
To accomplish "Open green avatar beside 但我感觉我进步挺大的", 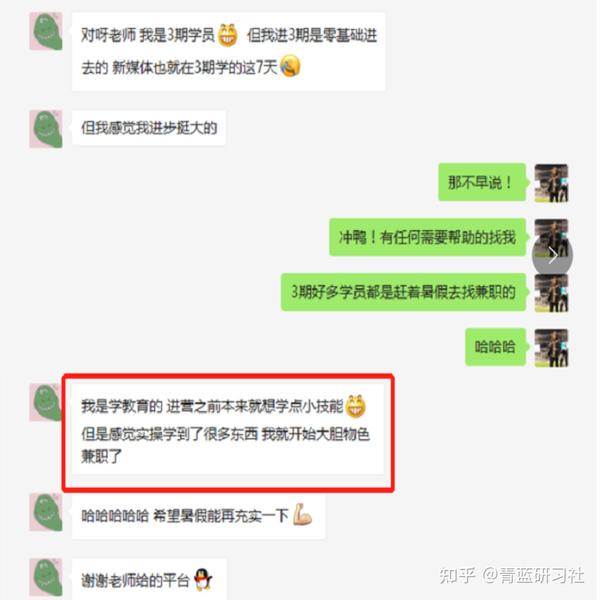I will point(46,129).
